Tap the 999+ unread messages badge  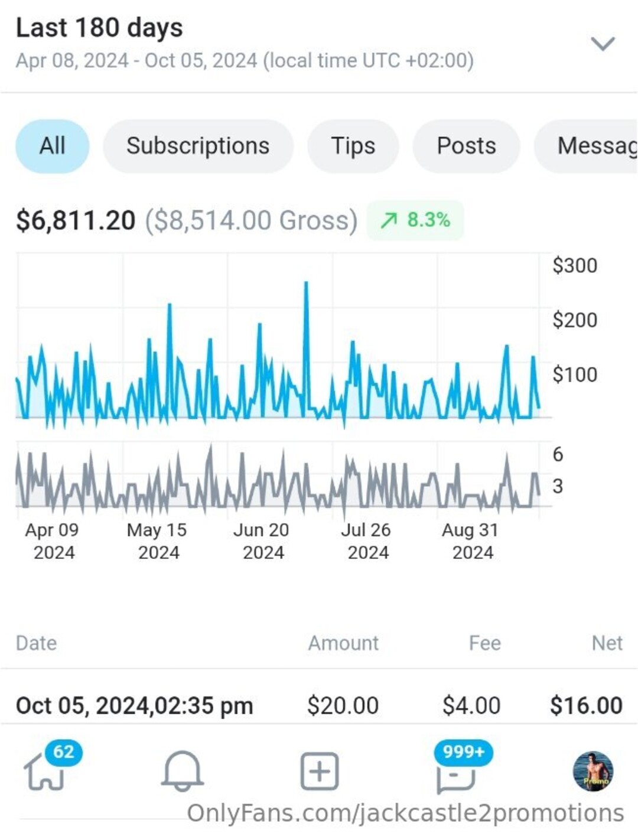[x=464, y=752]
